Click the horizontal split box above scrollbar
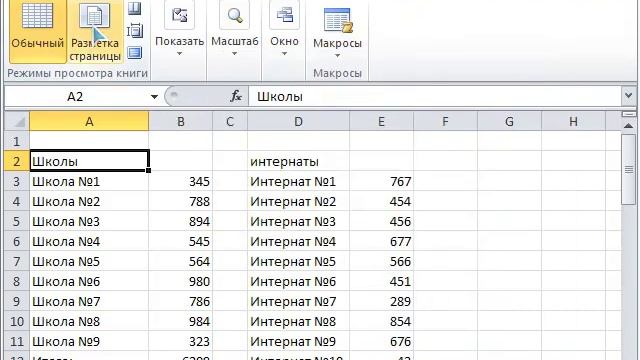 coord(629,114)
